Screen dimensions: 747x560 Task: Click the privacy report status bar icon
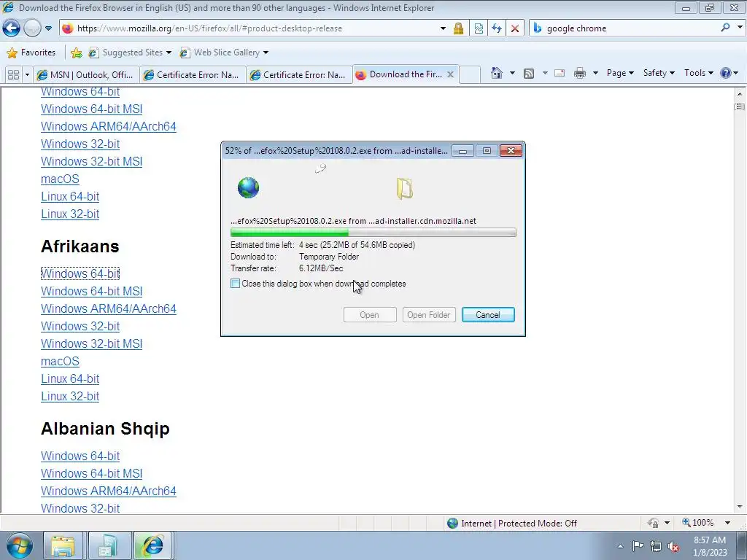click(x=653, y=523)
